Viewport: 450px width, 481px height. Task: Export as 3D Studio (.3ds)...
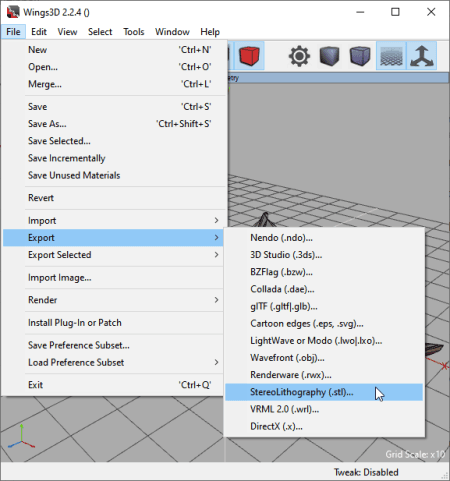[324, 255]
